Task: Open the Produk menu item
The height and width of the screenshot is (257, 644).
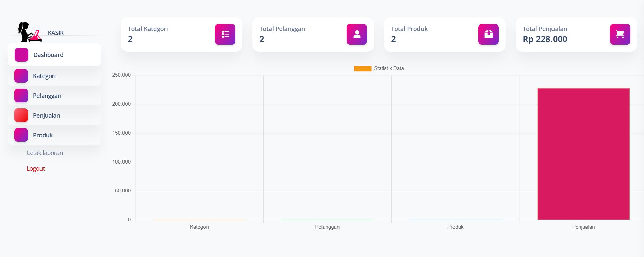Action: 54,135
